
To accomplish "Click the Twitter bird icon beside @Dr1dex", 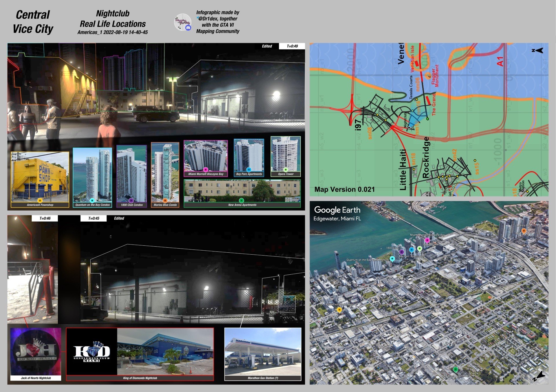I will (x=197, y=18).
